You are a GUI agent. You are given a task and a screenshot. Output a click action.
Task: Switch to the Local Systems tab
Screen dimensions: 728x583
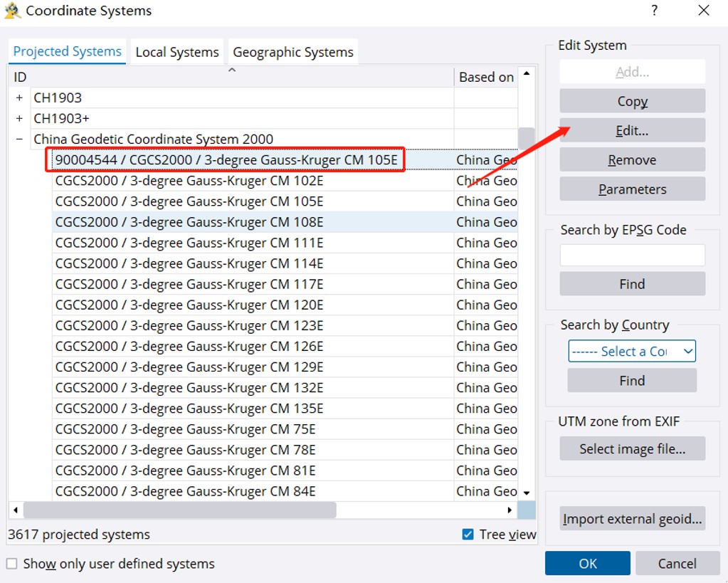[177, 52]
